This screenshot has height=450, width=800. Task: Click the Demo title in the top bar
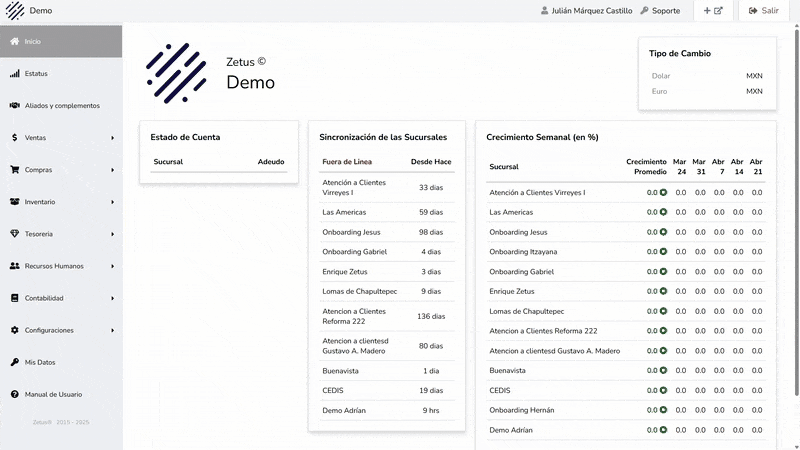point(41,10)
